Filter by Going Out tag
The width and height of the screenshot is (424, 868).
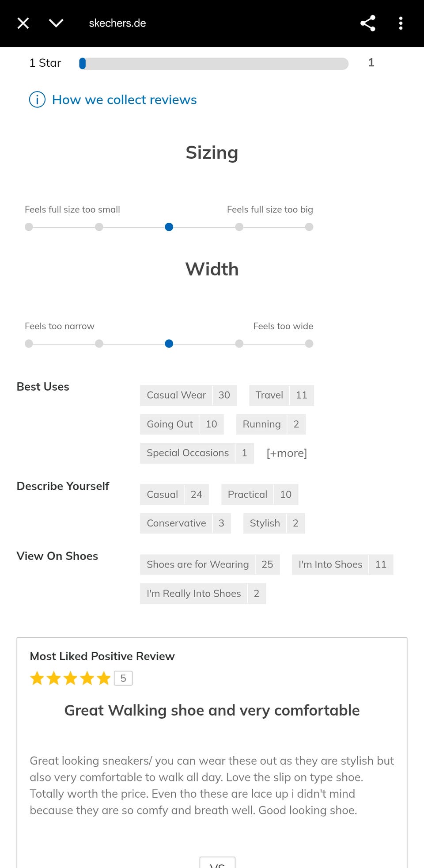[x=182, y=424]
